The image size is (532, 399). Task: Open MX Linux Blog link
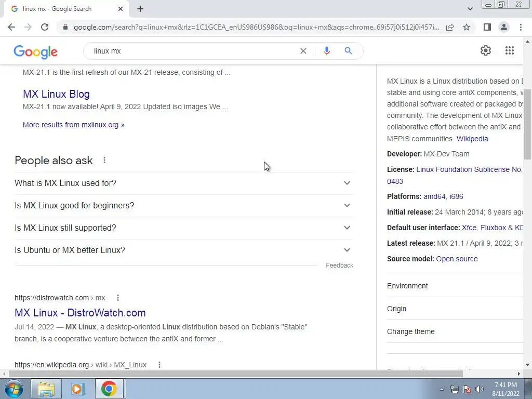click(x=56, y=94)
